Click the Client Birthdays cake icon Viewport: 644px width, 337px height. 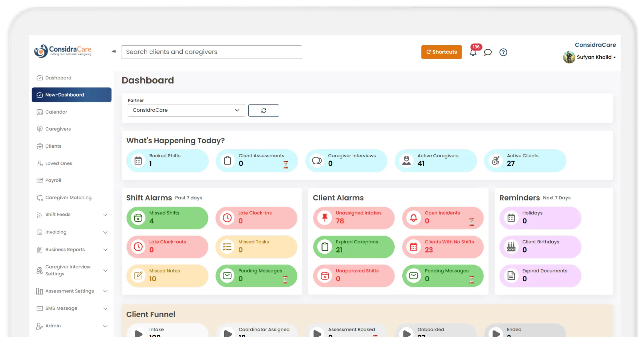(x=511, y=247)
